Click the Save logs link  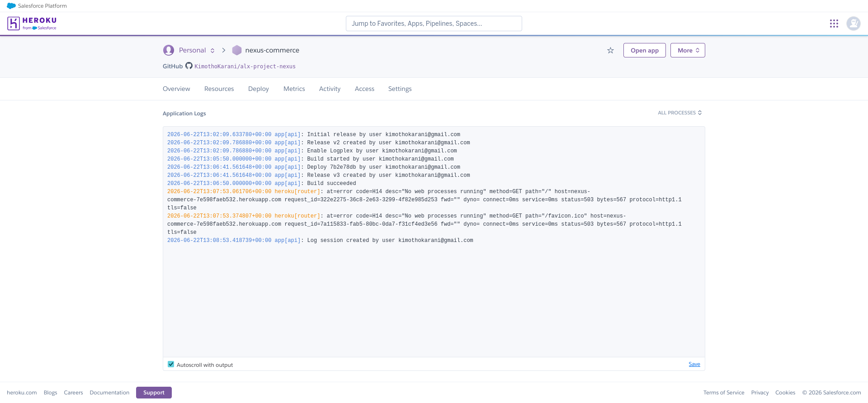click(x=694, y=364)
